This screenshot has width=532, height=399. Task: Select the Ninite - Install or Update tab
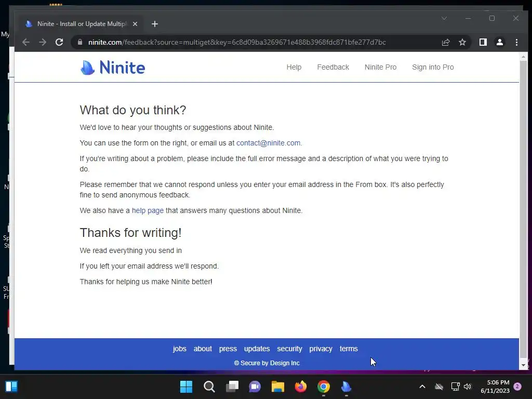point(82,24)
